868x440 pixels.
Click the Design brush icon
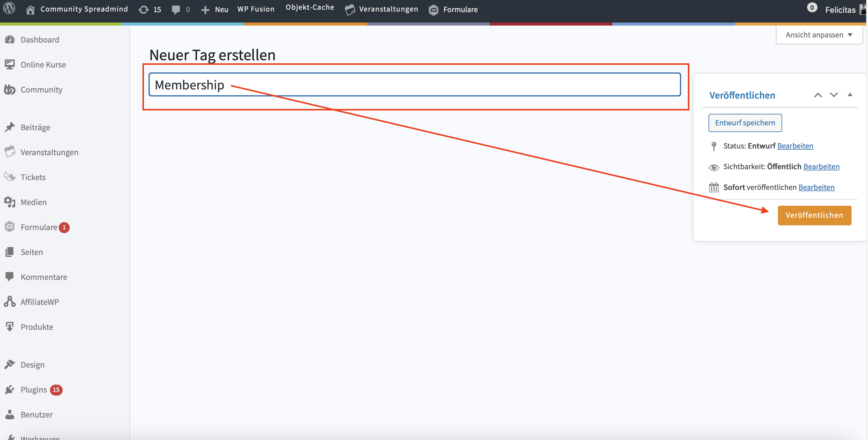click(x=10, y=364)
